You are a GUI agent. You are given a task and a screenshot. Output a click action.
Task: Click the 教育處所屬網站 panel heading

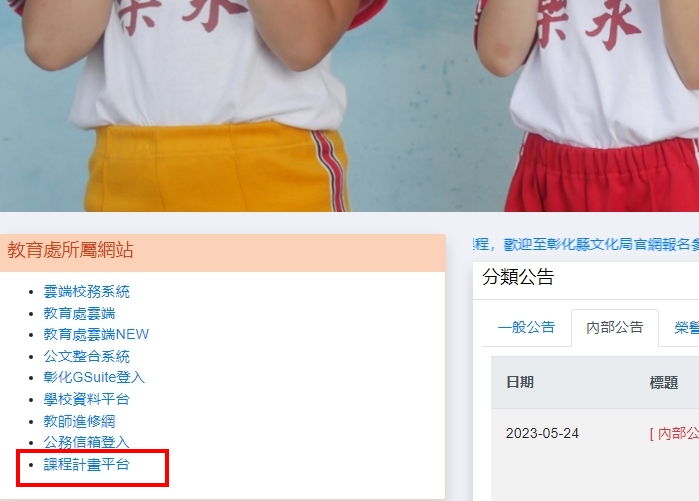(70, 250)
